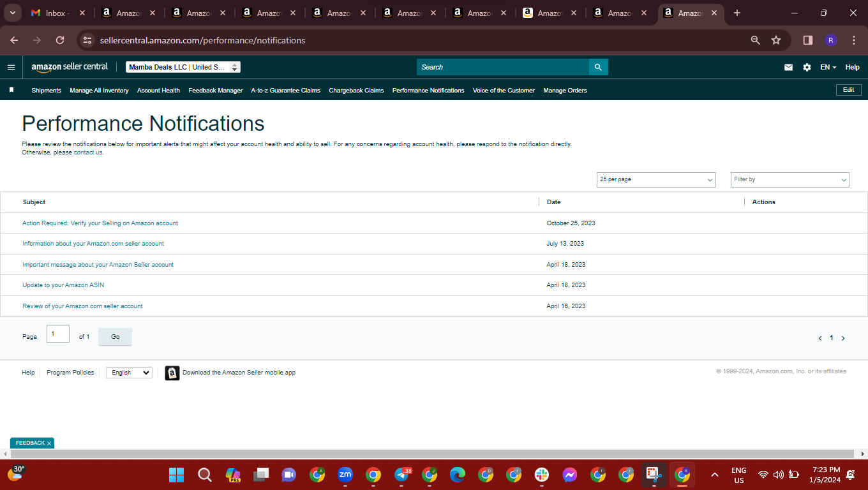
Task: Open the Windows Start menu
Action: (176, 475)
